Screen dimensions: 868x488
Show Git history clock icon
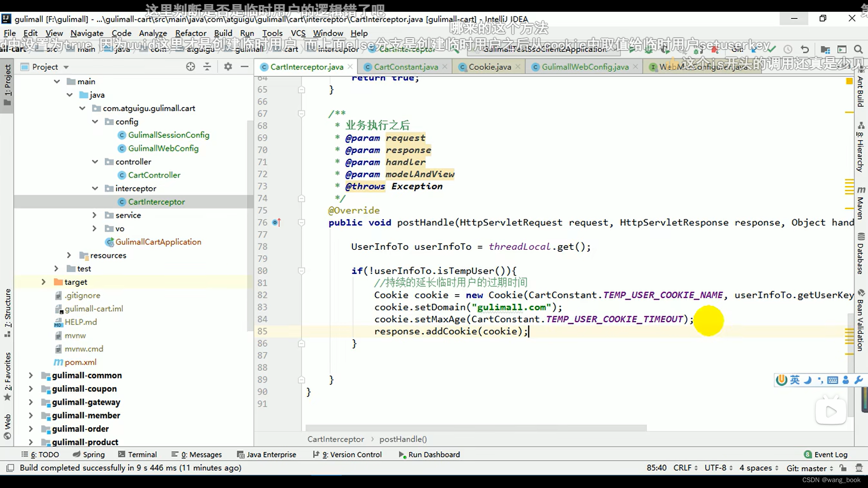click(x=788, y=49)
